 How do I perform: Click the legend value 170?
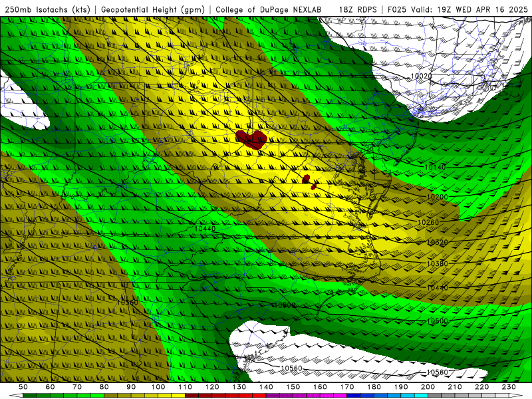coord(347,387)
